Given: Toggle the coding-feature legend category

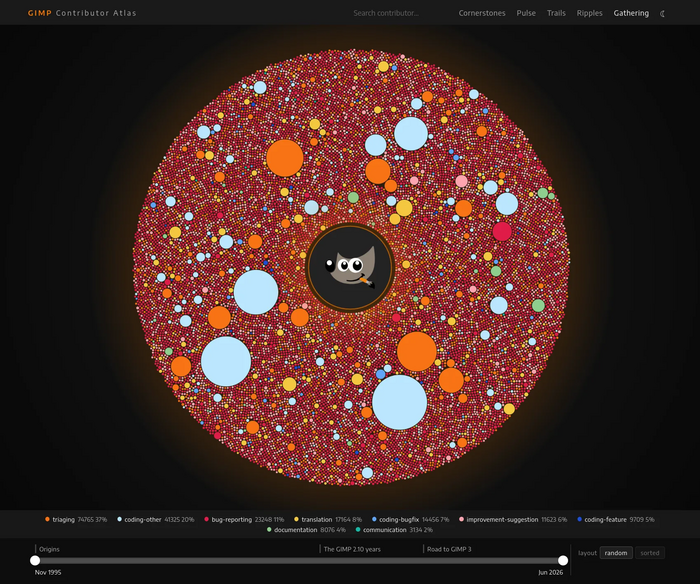Looking at the screenshot, I should 616,519.
